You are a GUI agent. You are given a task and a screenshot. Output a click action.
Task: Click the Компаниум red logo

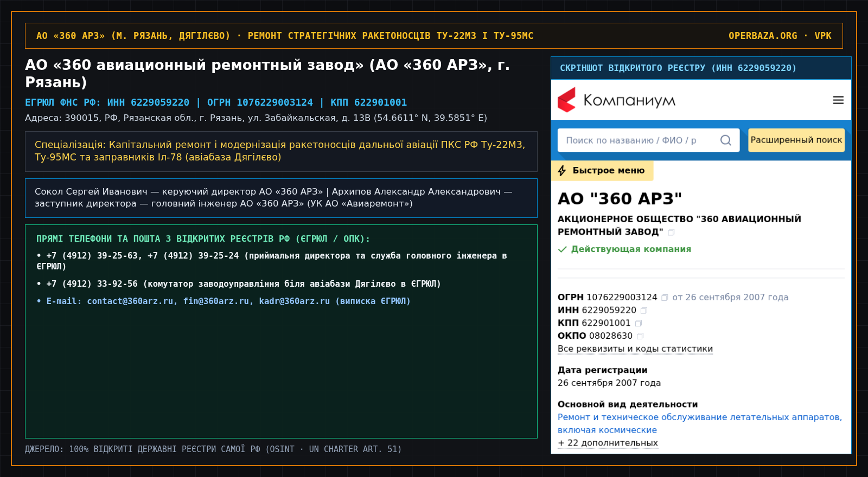pos(566,100)
